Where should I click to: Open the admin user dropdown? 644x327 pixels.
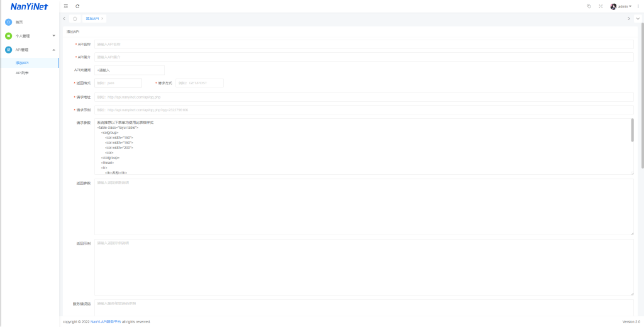click(625, 6)
